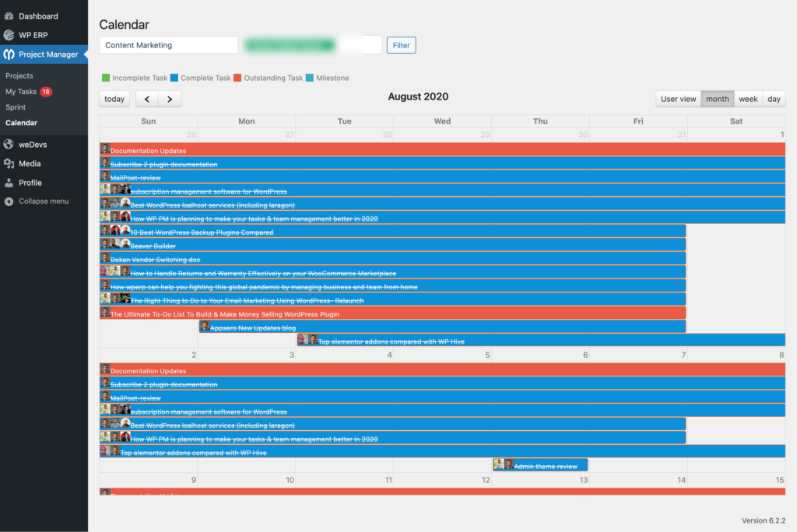Open the Media menu item
The width and height of the screenshot is (797, 532).
pyautogui.click(x=44, y=163)
